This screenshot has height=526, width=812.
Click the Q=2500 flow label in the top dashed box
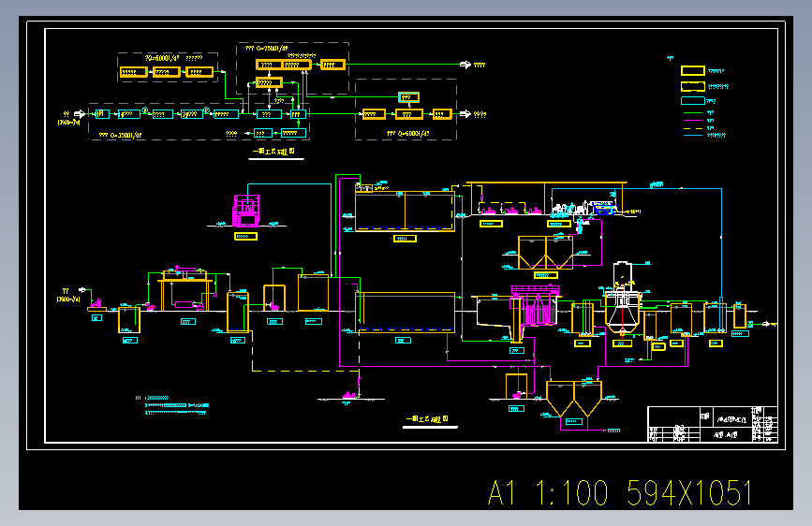(x=267, y=48)
